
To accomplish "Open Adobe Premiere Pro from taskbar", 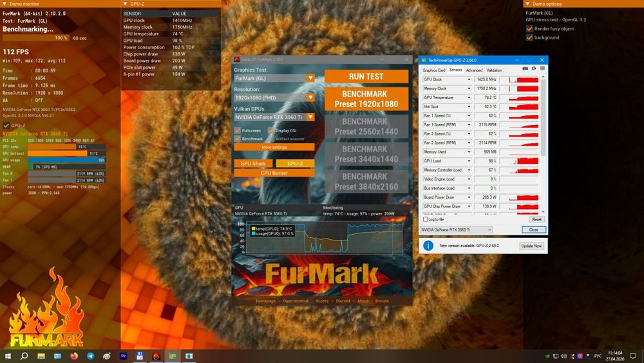I will coord(123,356).
